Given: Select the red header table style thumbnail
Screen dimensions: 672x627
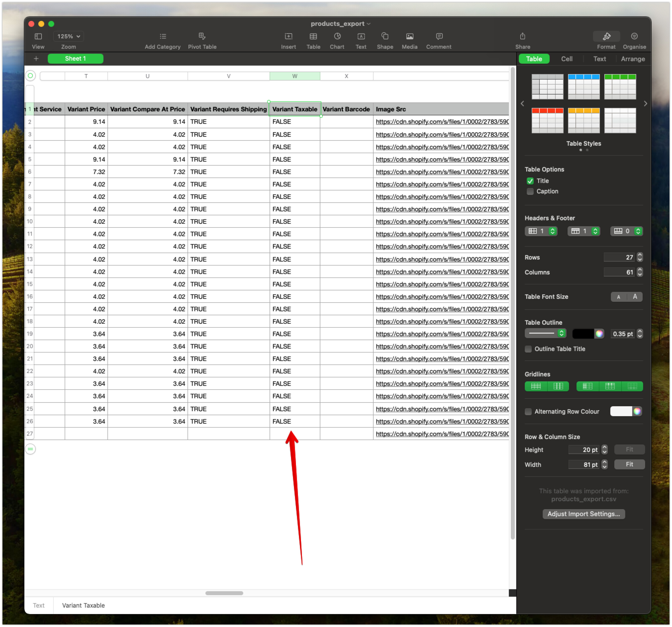Looking at the screenshot, I should [x=547, y=121].
